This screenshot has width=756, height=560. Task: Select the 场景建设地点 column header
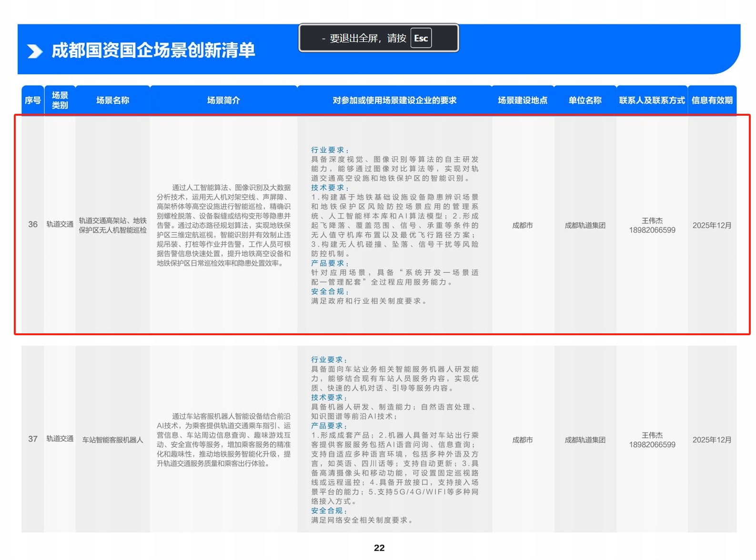(x=523, y=100)
